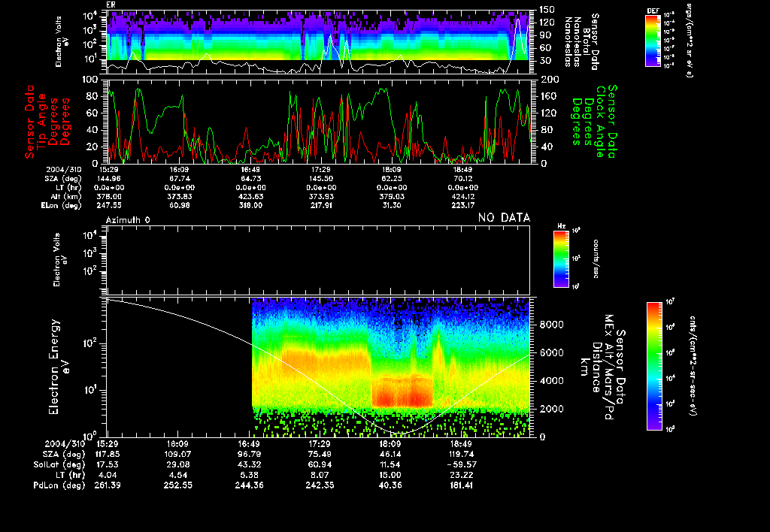Click the "2000" distance axis tick label
The height and width of the screenshot is (532, 770).
pos(551,409)
